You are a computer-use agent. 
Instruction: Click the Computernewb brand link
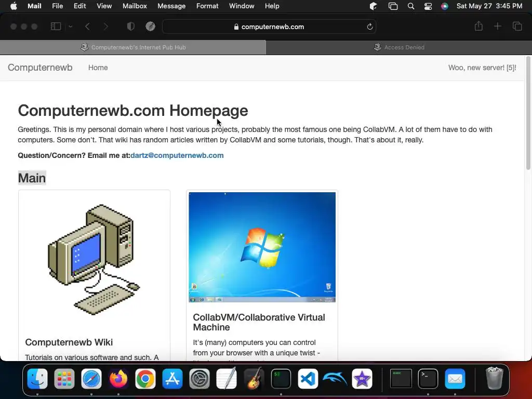click(40, 68)
